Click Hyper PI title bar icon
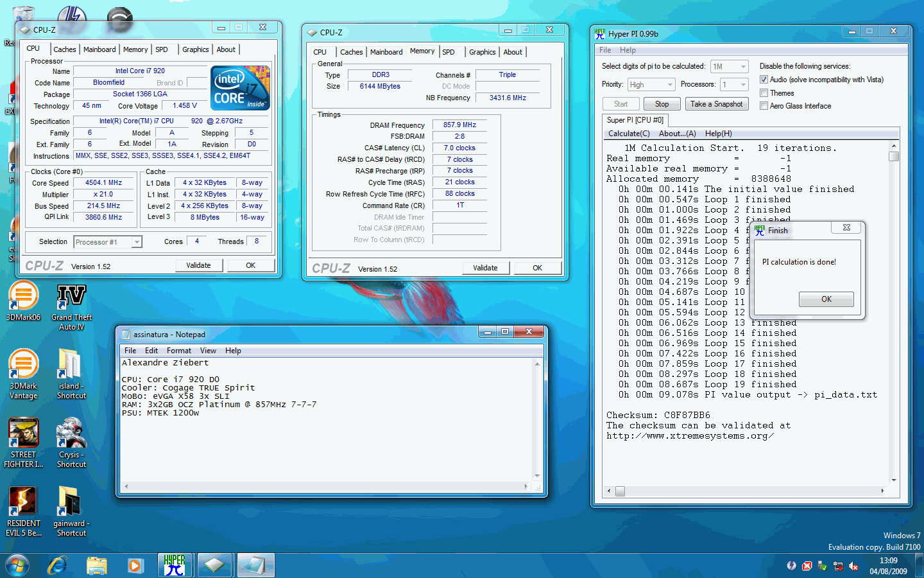Image resolution: width=924 pixels, height=578 pixels. (600, 33)
